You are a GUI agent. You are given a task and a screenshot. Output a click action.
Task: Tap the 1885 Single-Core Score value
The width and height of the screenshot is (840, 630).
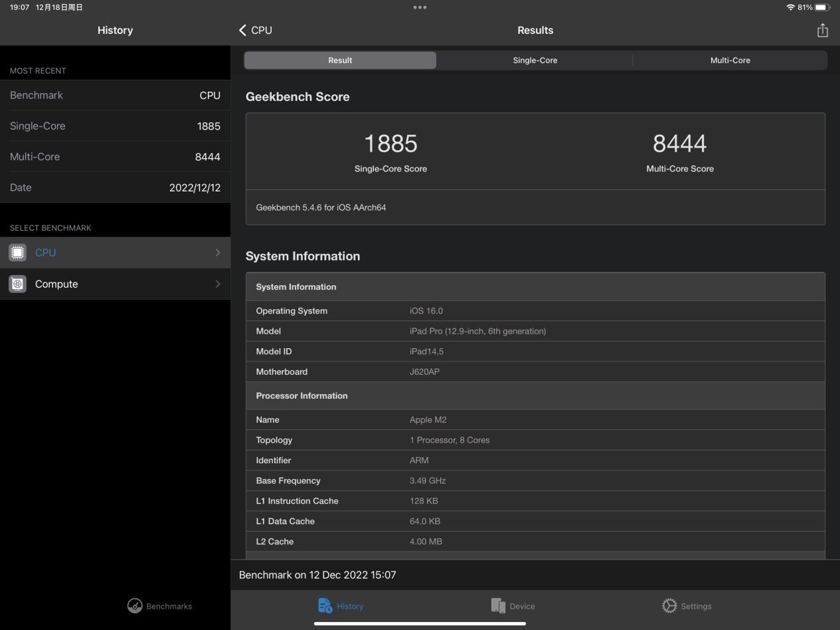(390, 144)
